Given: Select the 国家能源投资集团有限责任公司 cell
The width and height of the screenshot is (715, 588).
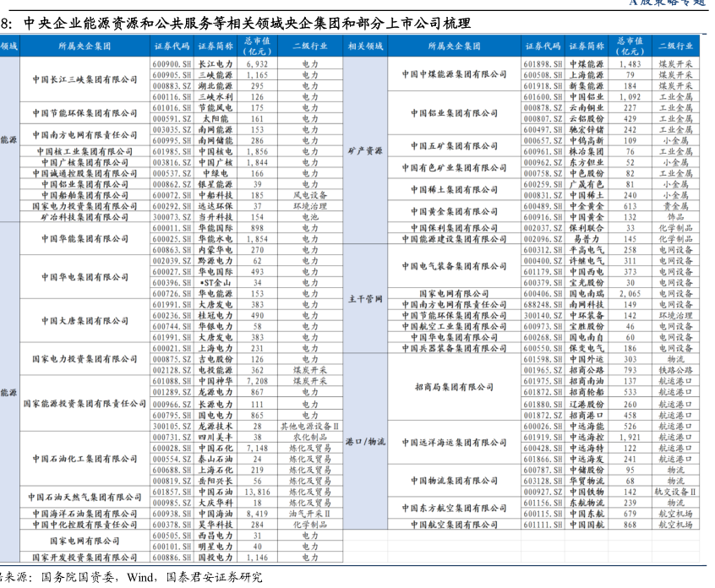Looking at the screenshot, I should click(84, 403).
